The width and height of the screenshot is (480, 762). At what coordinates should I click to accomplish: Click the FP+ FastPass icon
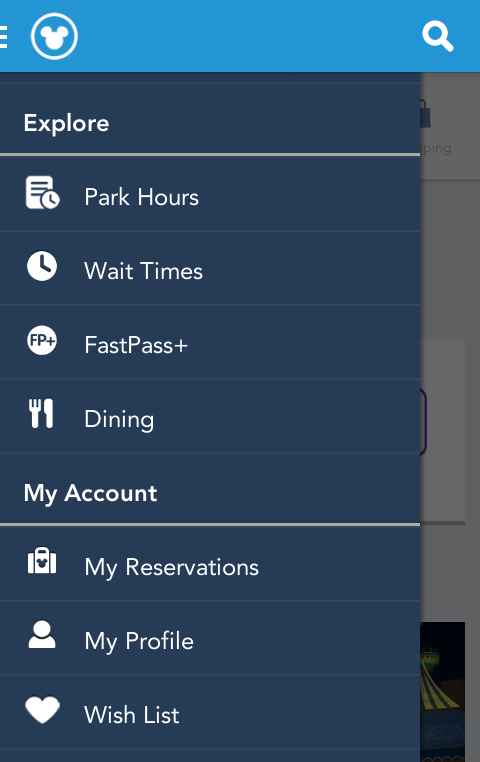(42, 340)
